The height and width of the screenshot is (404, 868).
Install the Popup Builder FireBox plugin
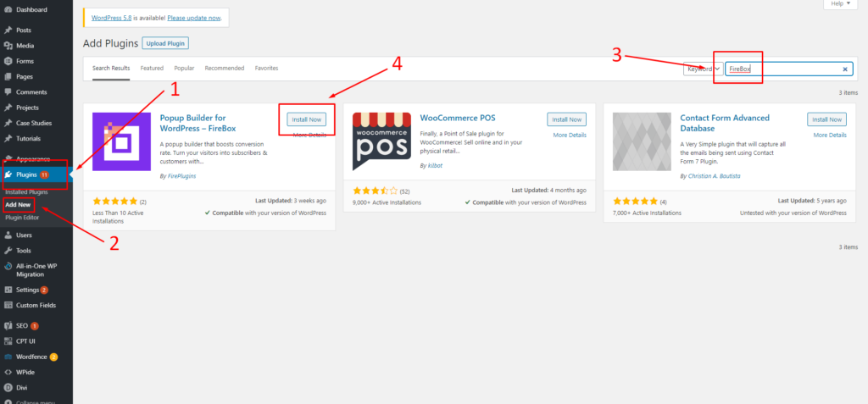point(307,119)
